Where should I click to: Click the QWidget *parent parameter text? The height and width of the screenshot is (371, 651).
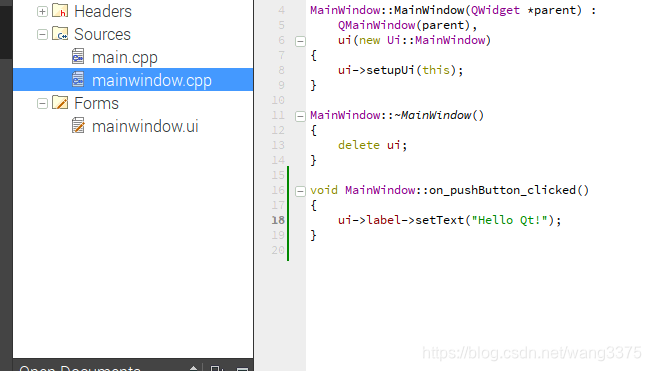[x=524, y=10]
